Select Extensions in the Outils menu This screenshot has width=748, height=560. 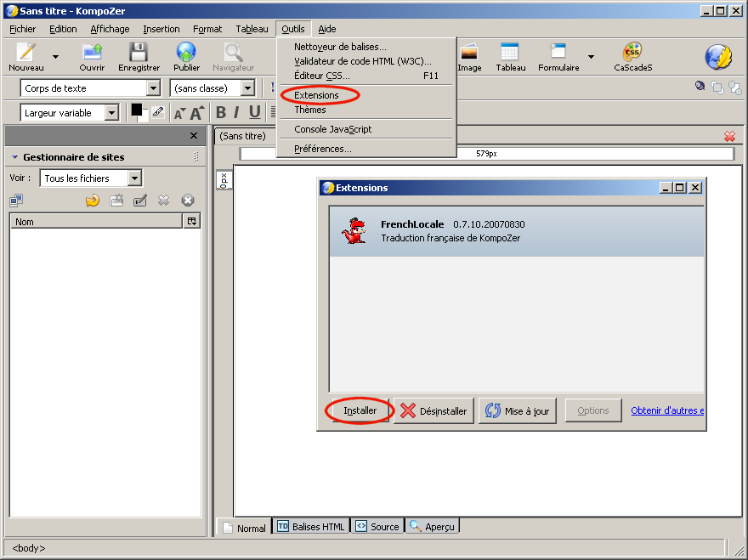pyautogui.click(x=365, y=95)
